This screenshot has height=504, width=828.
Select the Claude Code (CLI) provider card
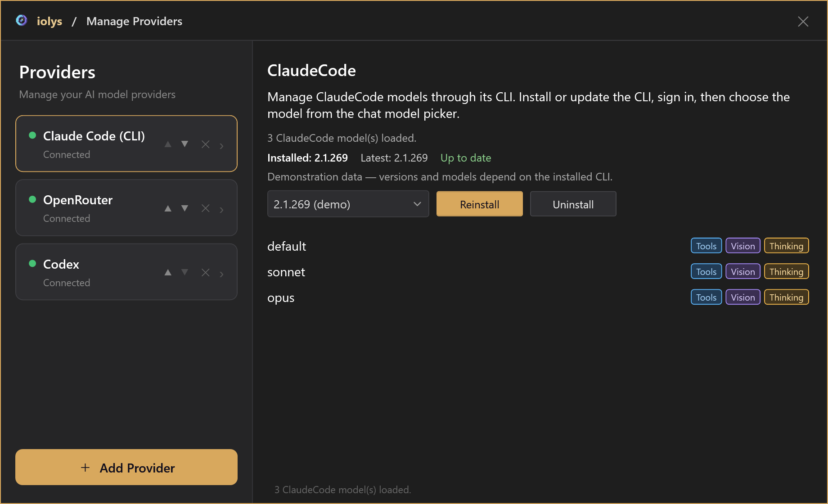pyautogui.click(x=126, y=144)
